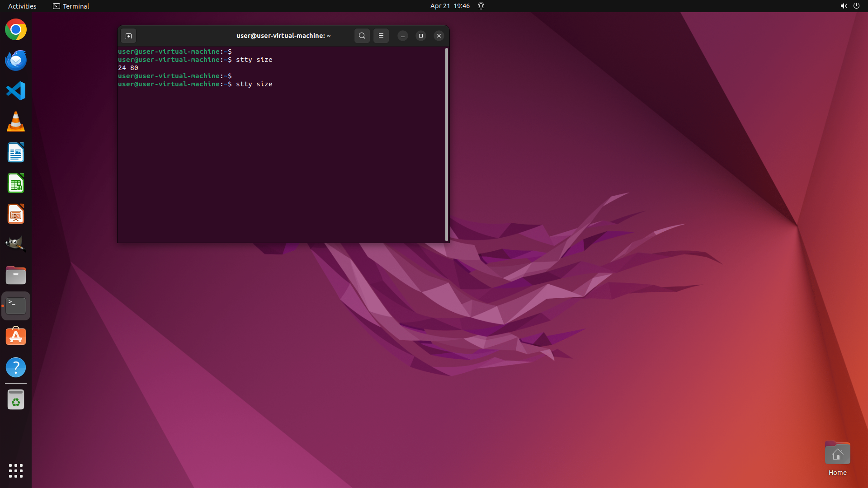Open the Help application
Screen dimensions: 868x488
coord(16,367)
